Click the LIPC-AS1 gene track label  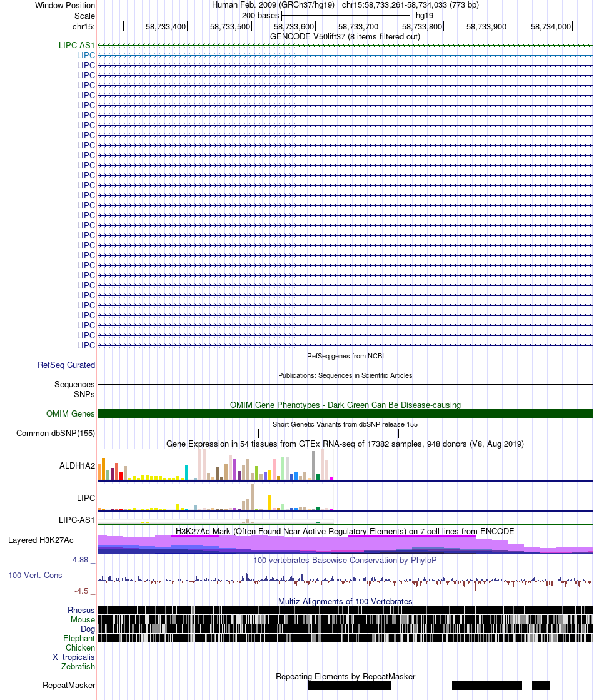pos(77,45)
